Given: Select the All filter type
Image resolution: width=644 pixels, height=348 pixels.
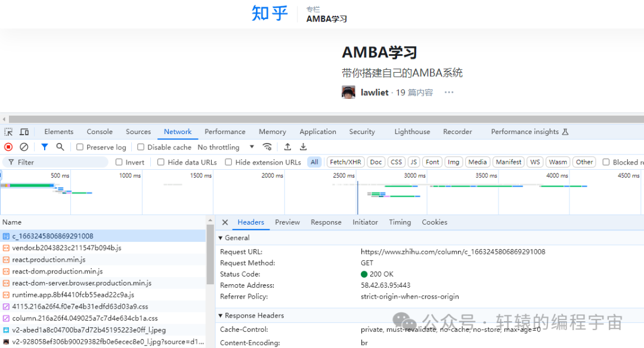Looking at the screenshot, I should click(314, 162).
